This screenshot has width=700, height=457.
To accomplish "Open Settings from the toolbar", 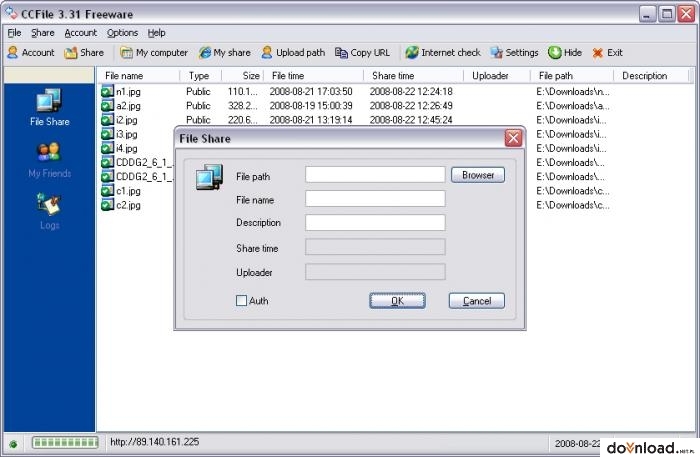I will tap(514, 53).
